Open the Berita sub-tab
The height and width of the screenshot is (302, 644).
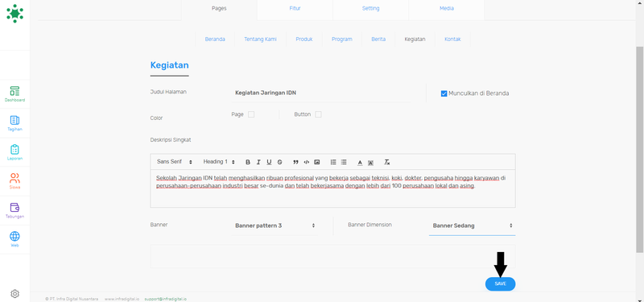pyautogui.click(x=378, y=39)
